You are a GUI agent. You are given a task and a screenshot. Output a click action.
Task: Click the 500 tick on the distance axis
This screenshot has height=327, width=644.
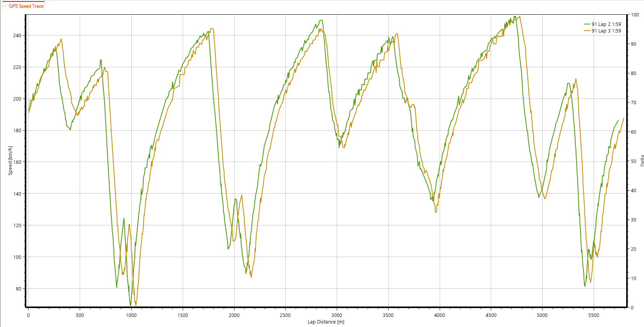point(80,315)
